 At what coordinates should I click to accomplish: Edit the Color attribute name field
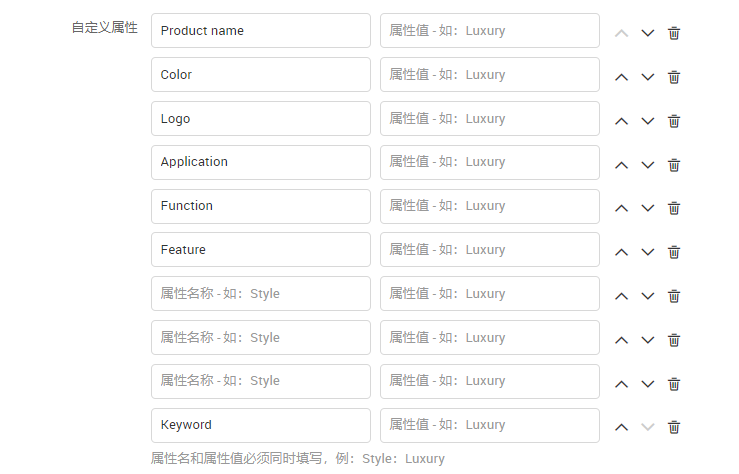coord(261,74)
